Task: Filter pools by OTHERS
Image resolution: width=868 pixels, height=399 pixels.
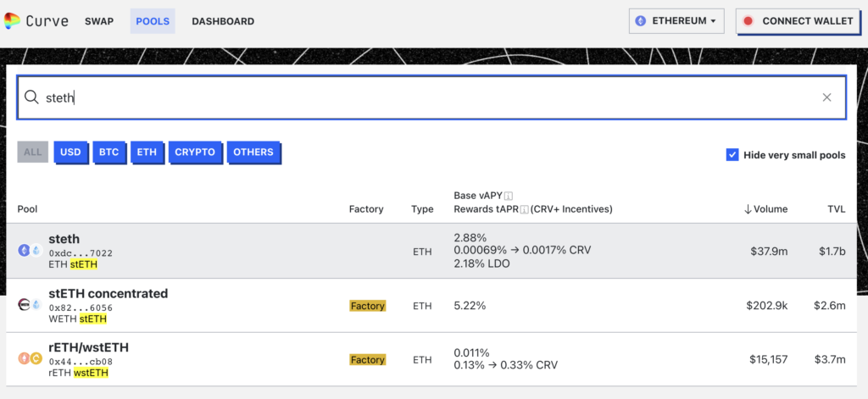Action: (253, 152)
